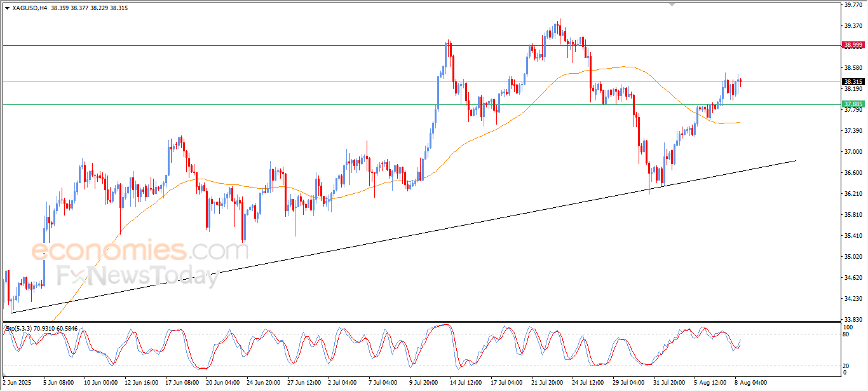
Task: Click the 20 Jun 04:00 time label
Action: (222, 383)
